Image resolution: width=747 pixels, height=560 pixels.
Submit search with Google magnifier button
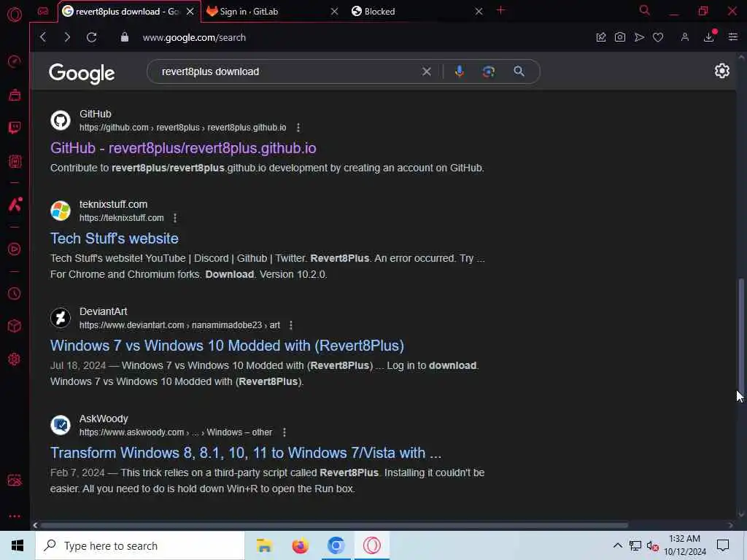pyautogui.click(x=519, y=71)
